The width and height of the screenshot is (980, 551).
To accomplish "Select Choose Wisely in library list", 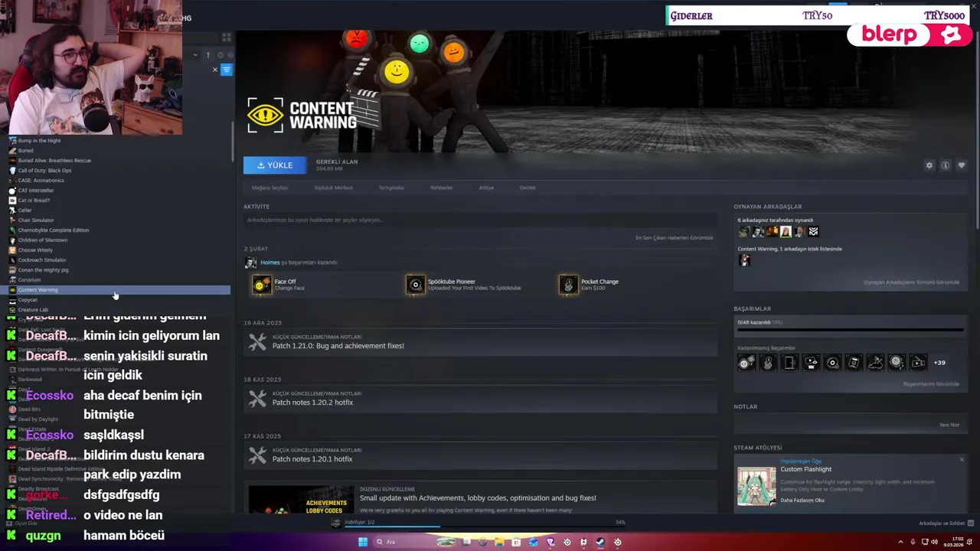I will (x=35, y=250).
